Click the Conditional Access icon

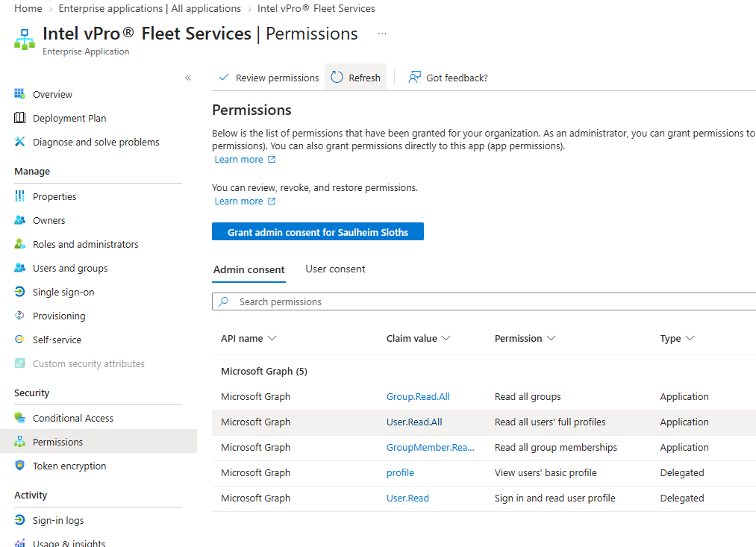tap(19, 418)
